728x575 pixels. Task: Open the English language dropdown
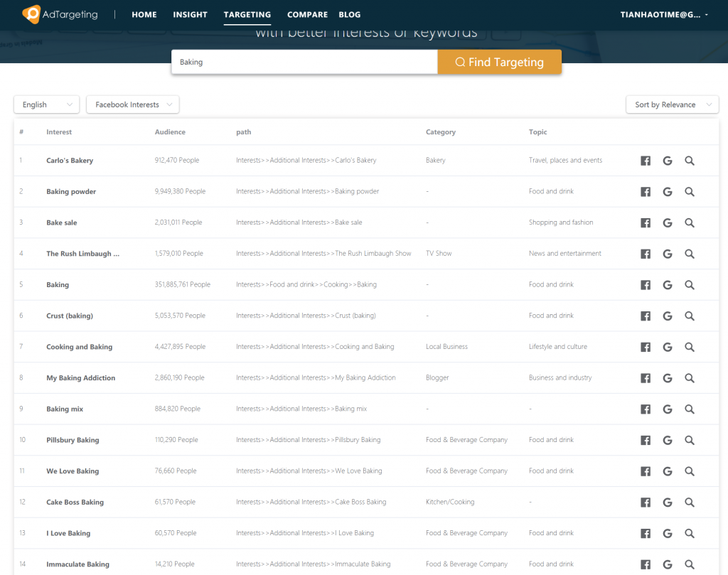[x=46, y=104]
